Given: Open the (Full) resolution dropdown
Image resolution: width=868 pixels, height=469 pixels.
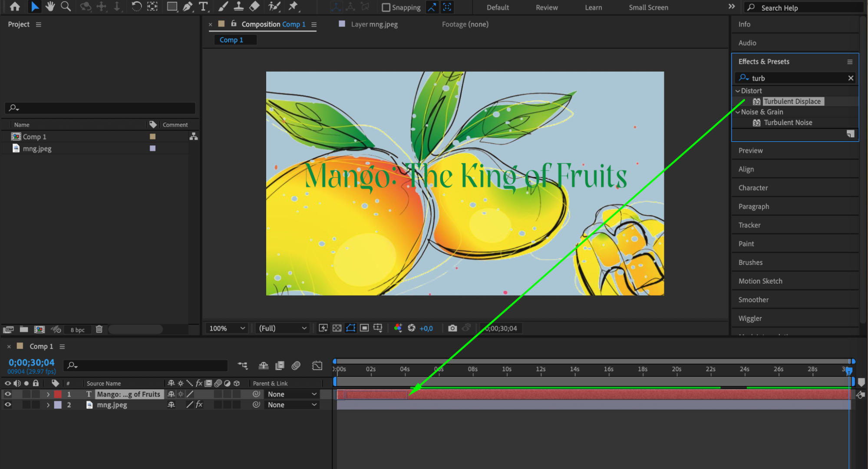Looking at the screenshot, I should 282,328.
